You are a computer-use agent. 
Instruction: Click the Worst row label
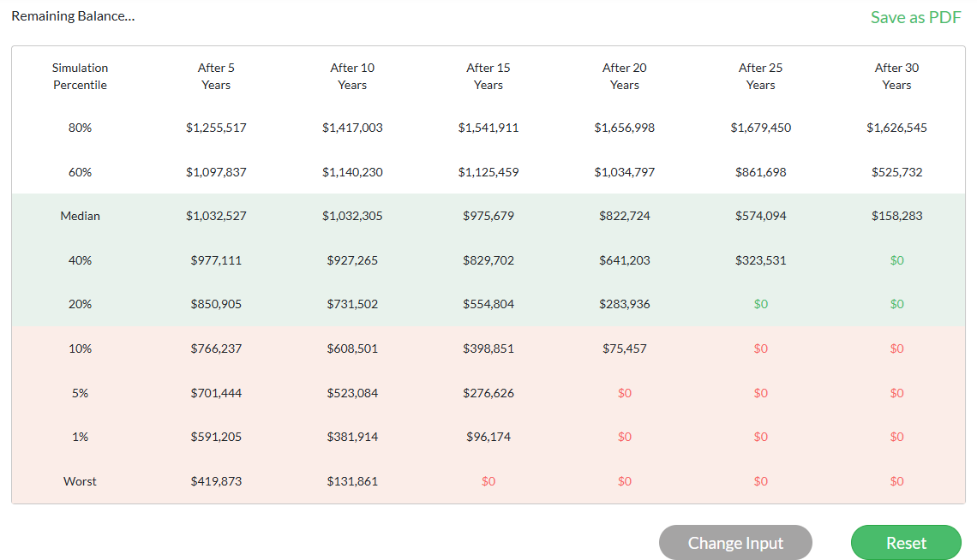(80, 481)
